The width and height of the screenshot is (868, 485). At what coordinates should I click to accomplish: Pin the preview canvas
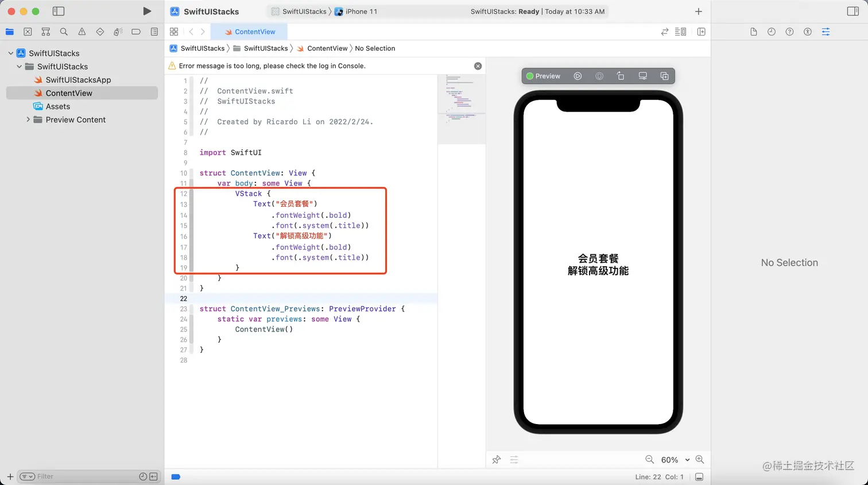[x=497, y=459]
